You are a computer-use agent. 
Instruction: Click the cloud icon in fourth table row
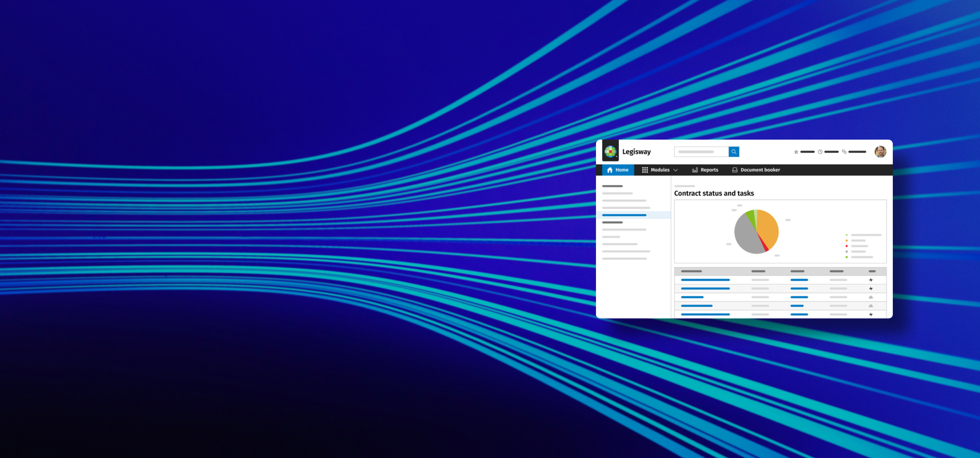tap(871, 306)
